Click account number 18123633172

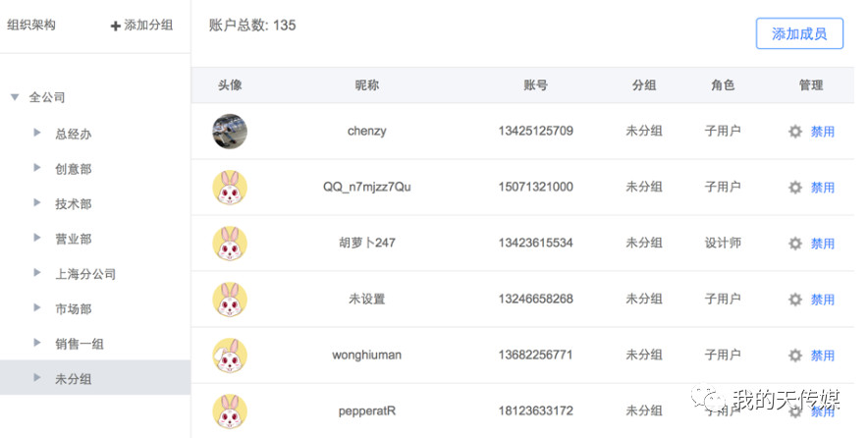(x=535, y=411)
